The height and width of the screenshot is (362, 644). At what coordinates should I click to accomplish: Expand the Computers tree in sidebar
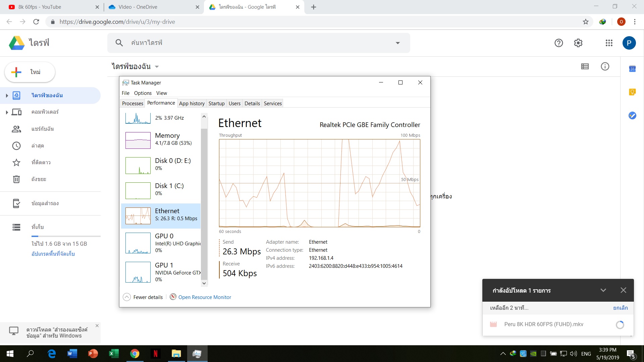(x=7, y=112)
